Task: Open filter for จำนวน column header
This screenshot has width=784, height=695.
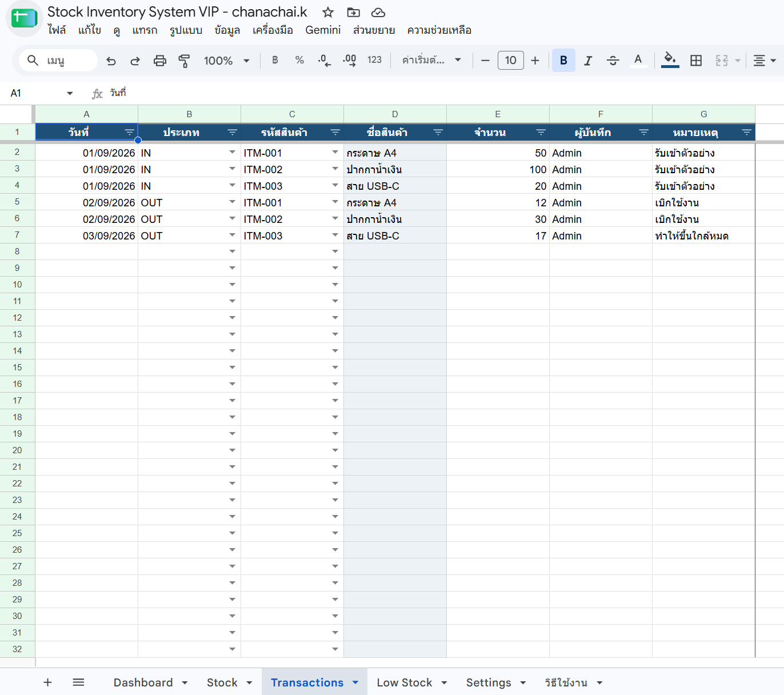Action: click(x=541, y=133)
